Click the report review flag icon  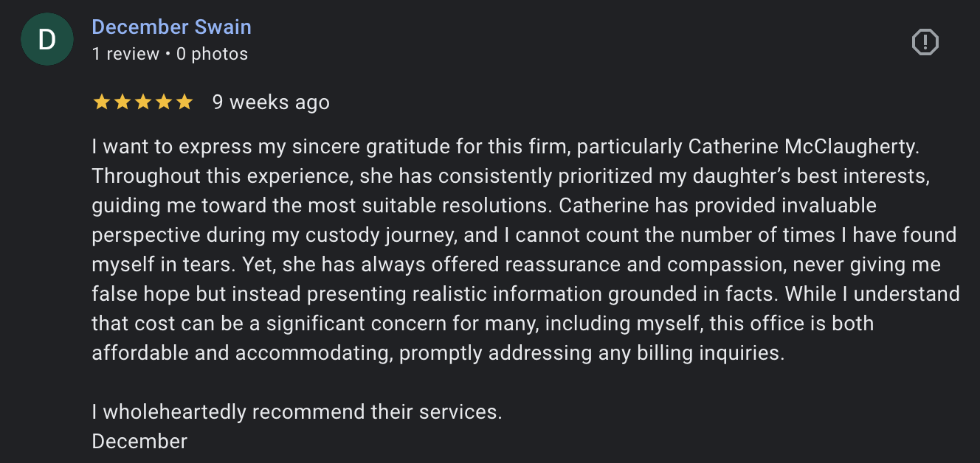(925, 42)
